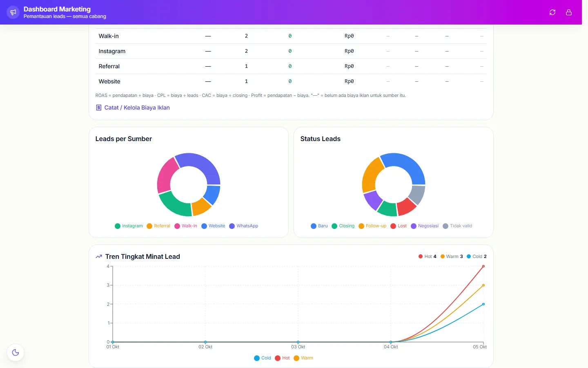Toggle dark mode moon button

[16, 352]
